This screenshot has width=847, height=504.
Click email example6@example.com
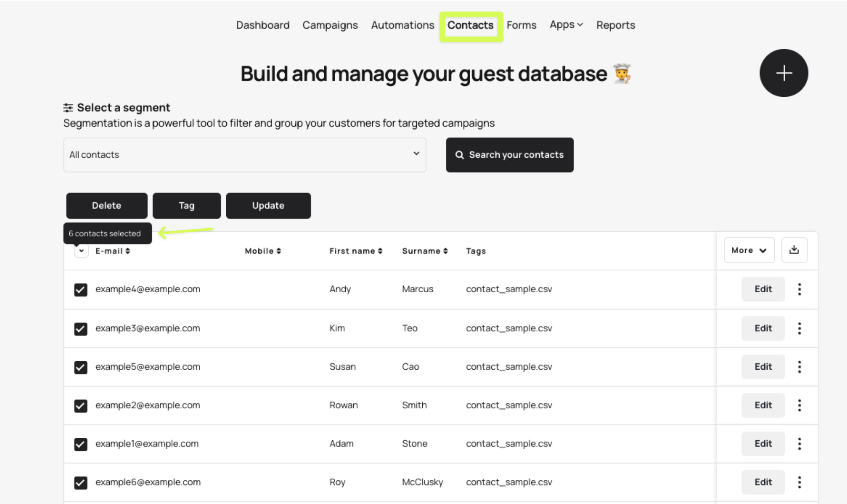(148, 482)
